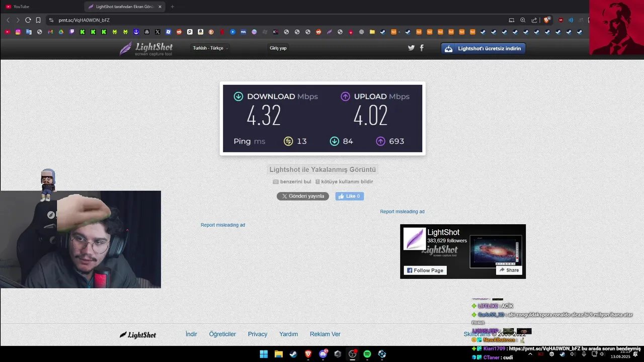Open the Netflix bookmark
Image resolution: width=644 pixels, height=362 pixels.
(x=222, y=32)
